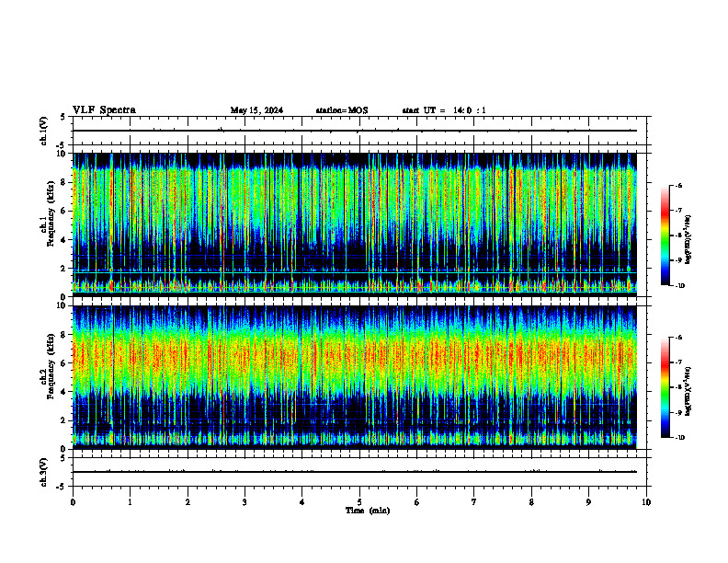The width and height of the screenshot is (728, 563).
Task: Click ch.2 frequency axis tick "10"
Action: point(63,305)
